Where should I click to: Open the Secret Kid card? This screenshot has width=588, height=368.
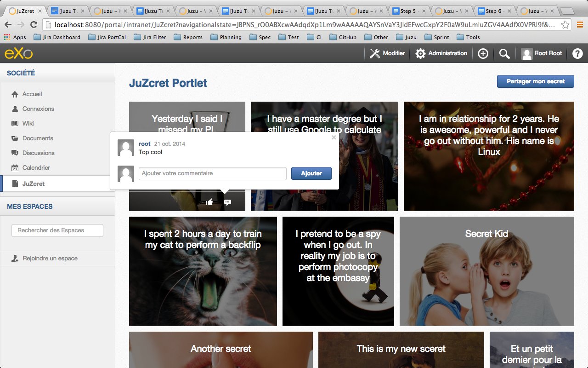click(x=487, y=271)
